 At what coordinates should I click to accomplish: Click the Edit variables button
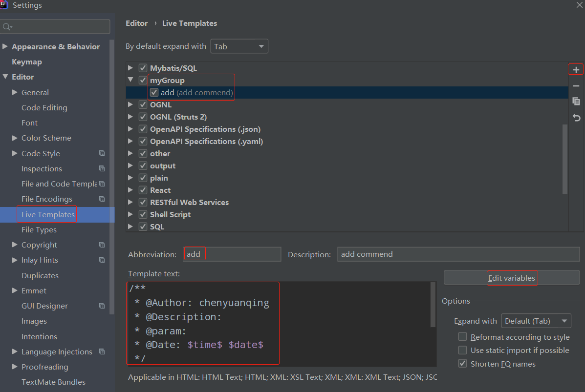pyautogui.click(x=512, y=278)
